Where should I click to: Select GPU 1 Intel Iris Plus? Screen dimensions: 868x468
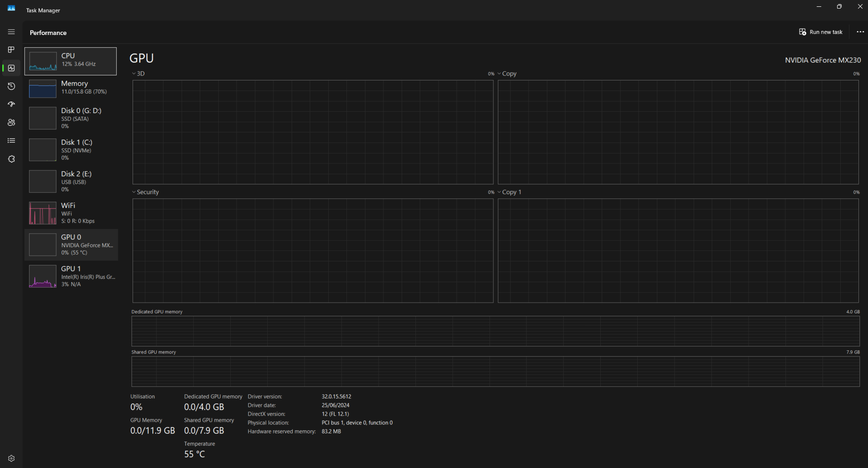(x=71, y=276)
